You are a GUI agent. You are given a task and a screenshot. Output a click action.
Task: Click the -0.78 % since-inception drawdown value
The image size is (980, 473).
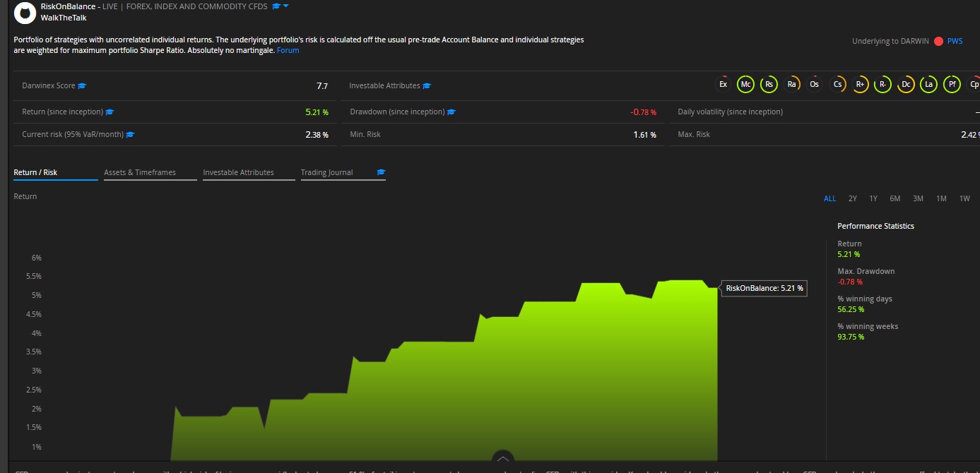[643, 112]
